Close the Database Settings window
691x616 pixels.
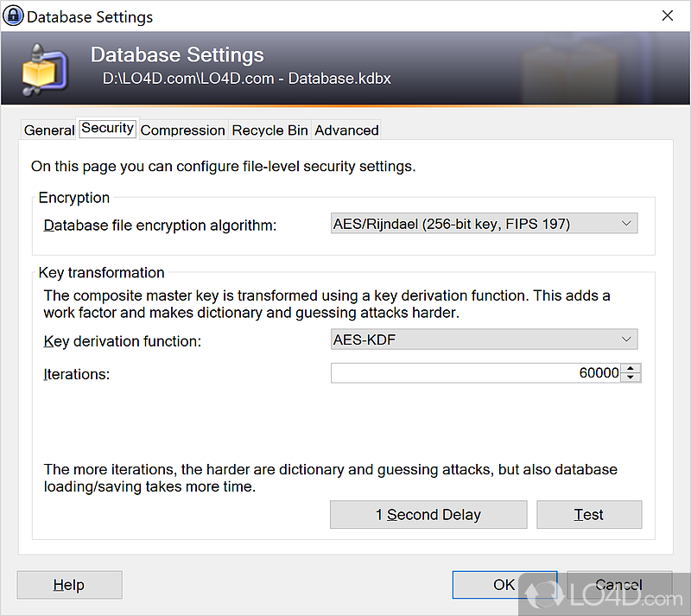click(667, 16)
